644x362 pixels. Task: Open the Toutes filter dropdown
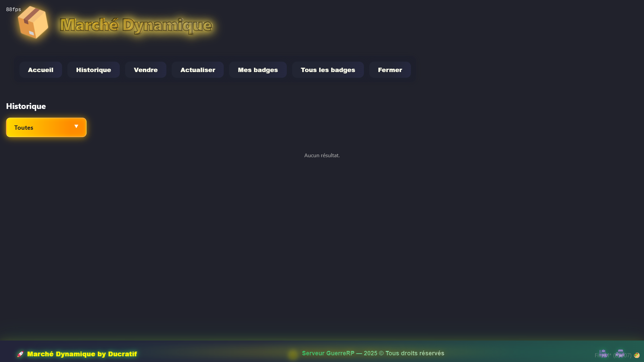[46, 127]
